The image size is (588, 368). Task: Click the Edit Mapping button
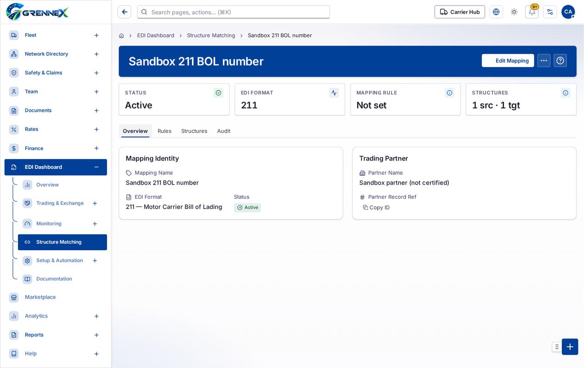pyautogui.click(x=508, y=61)
